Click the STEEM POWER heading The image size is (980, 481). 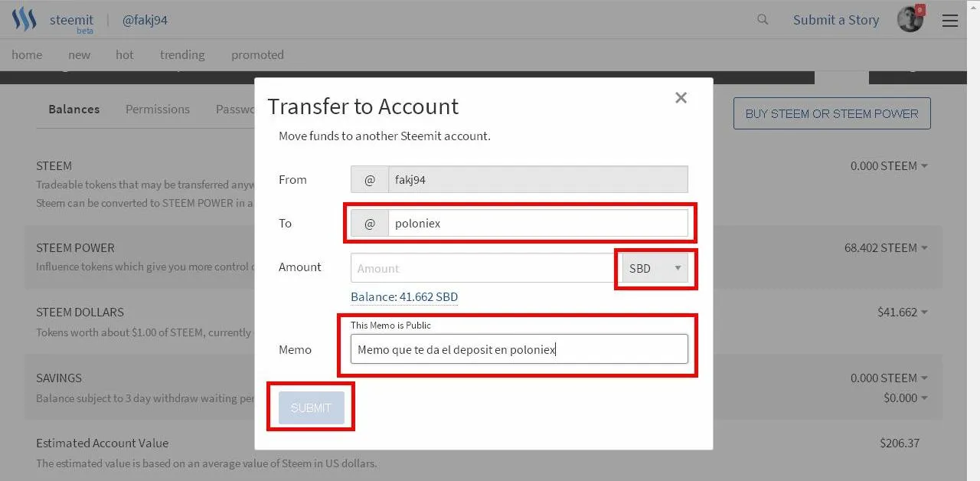tap(75, 247)
